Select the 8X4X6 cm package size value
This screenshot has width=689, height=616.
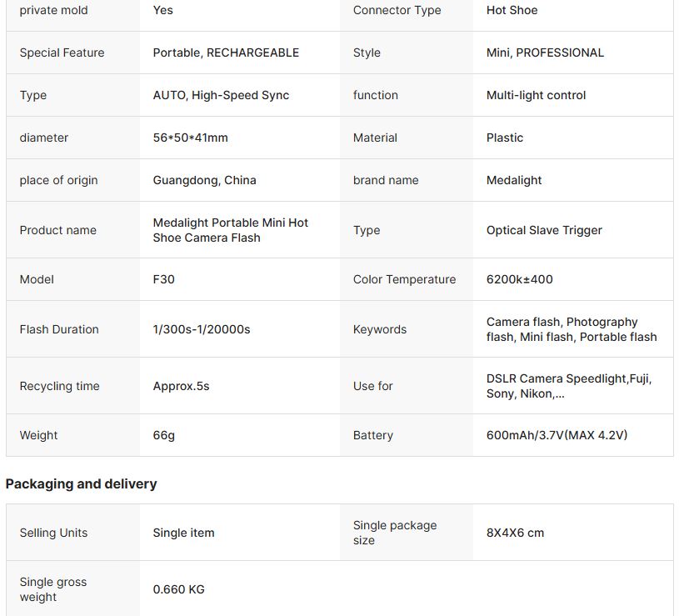pos(515,533)
